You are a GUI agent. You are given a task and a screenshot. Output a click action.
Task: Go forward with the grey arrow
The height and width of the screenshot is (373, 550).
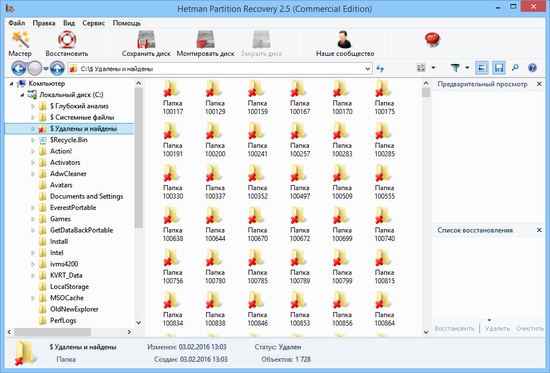35,68
